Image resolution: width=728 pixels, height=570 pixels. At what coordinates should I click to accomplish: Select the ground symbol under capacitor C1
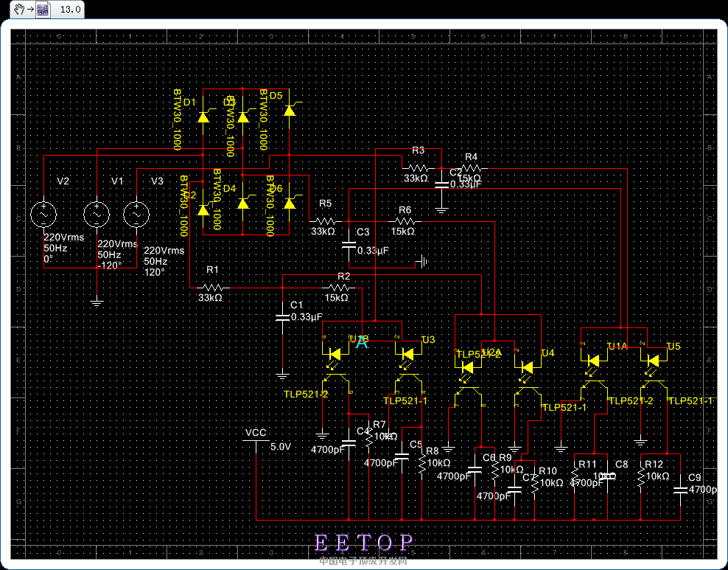click(x=282, y=375)
